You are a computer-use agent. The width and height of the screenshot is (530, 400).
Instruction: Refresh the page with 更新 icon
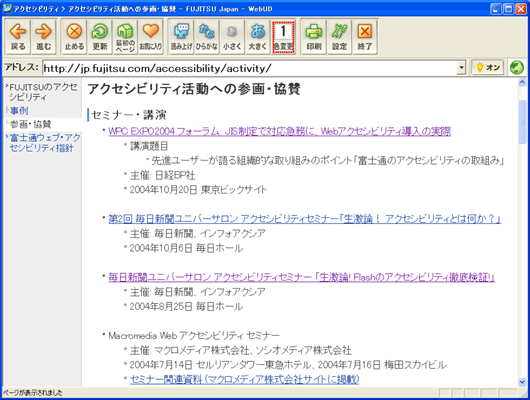[100, 37]
